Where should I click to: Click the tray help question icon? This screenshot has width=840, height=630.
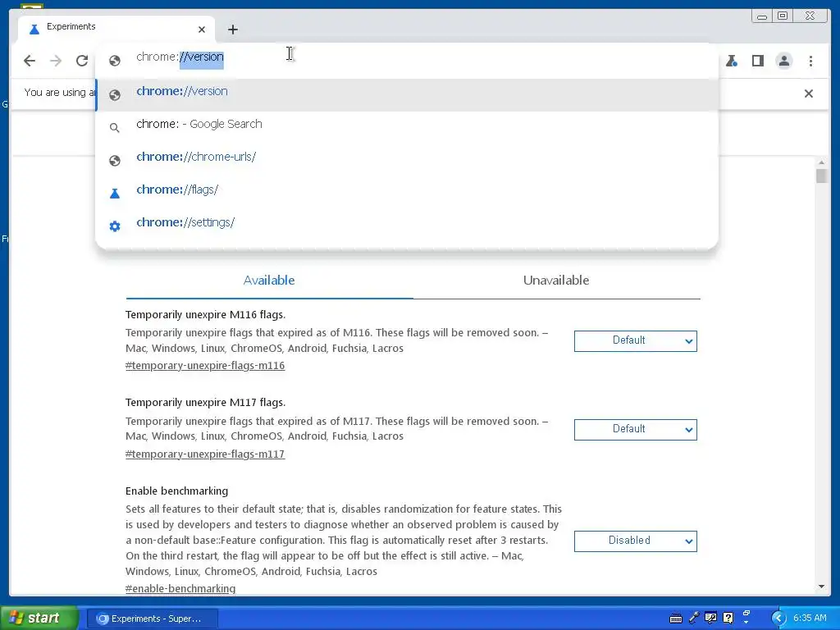pos(728,619)
